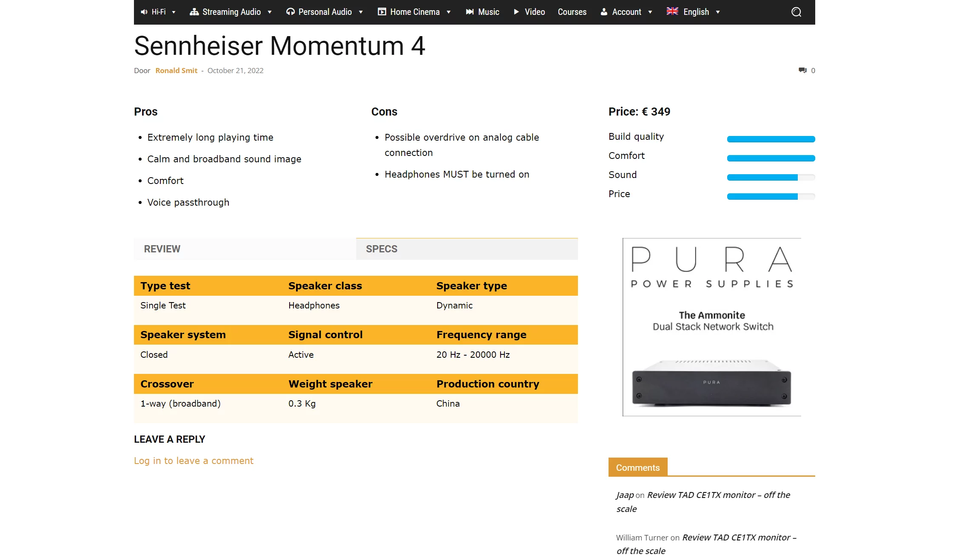Click the Music skip-forward icon

click(x=470, y=12)
